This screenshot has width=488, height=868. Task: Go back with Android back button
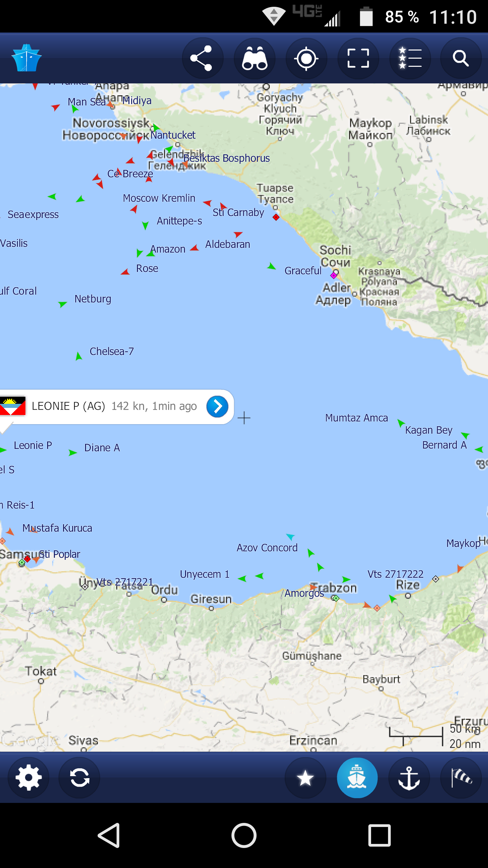click(109, 835)
